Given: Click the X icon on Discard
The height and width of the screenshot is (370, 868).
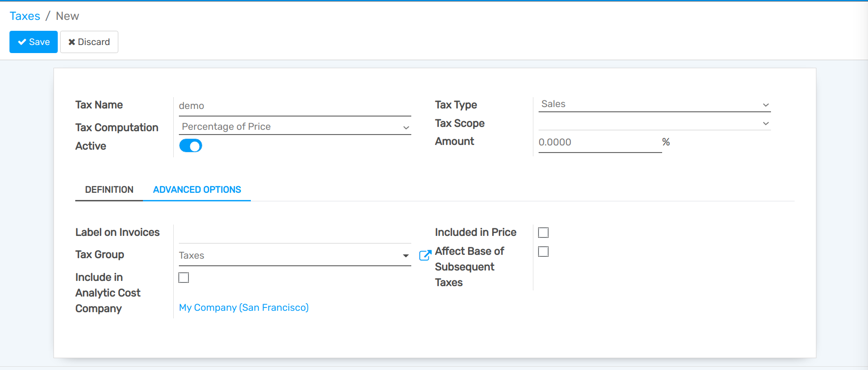Looking at the screenshot, I should (72, 42).
